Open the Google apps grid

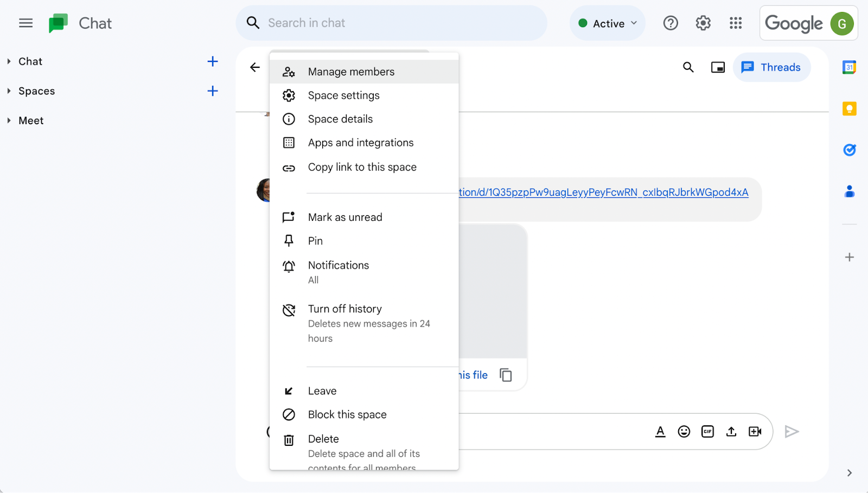[736, 23]
